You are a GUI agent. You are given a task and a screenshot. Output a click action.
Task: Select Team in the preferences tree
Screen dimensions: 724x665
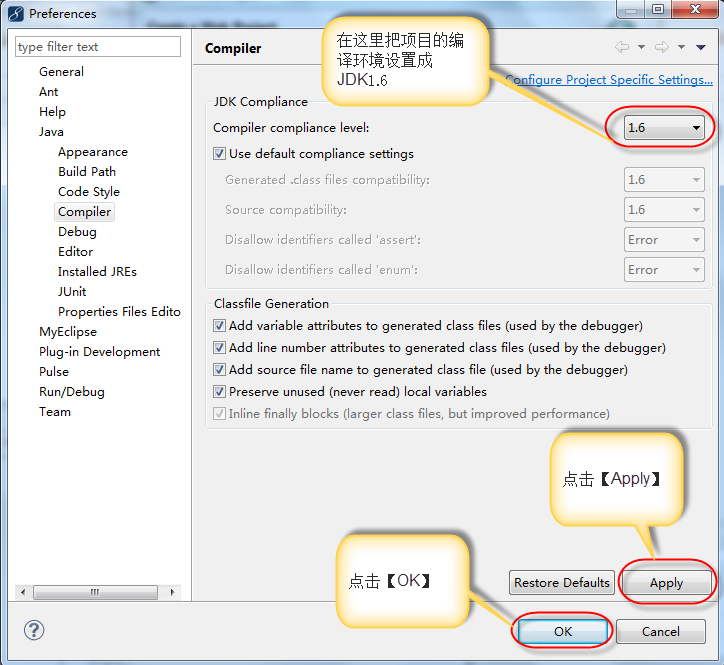(x=55, y=412)
